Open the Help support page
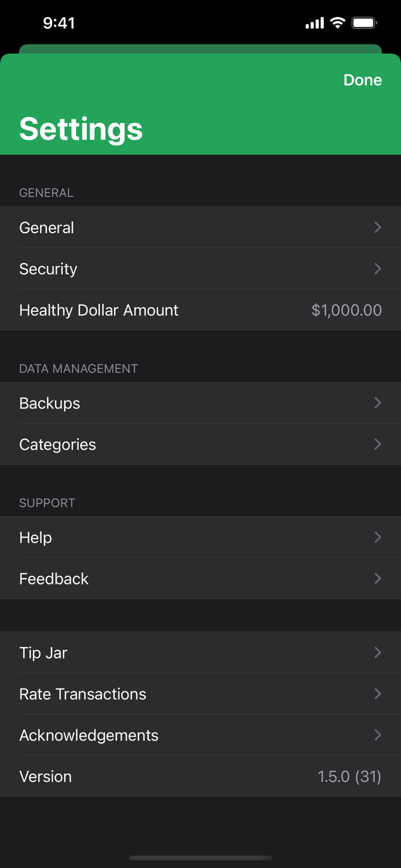Image resolution: width=401 pixels, height=868 pixels. coord(35,537)
